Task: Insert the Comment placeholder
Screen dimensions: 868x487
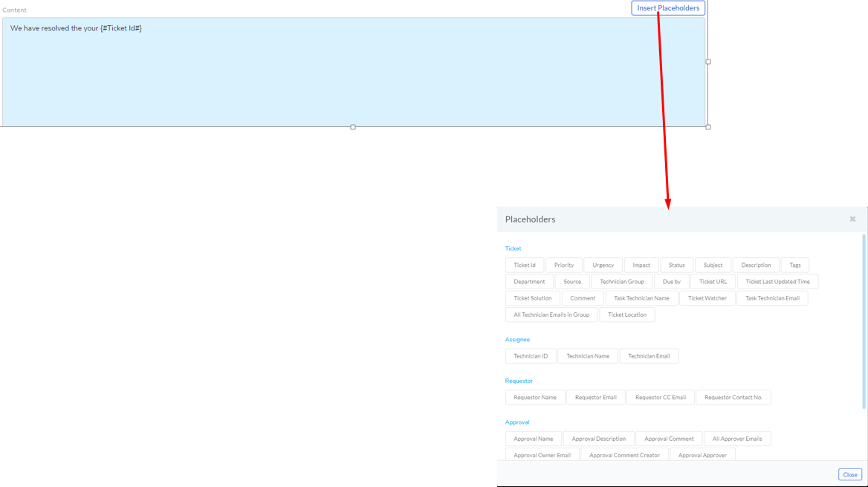Action: point(583,299)
